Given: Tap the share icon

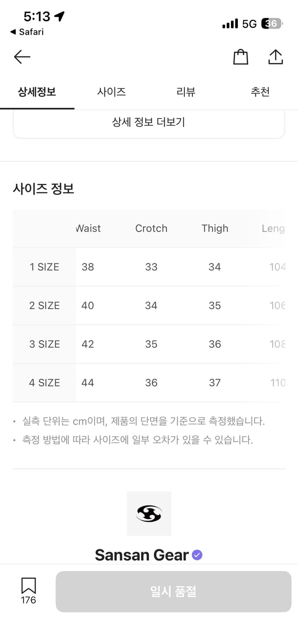Looking at the screenshot, I should [276, 56].
